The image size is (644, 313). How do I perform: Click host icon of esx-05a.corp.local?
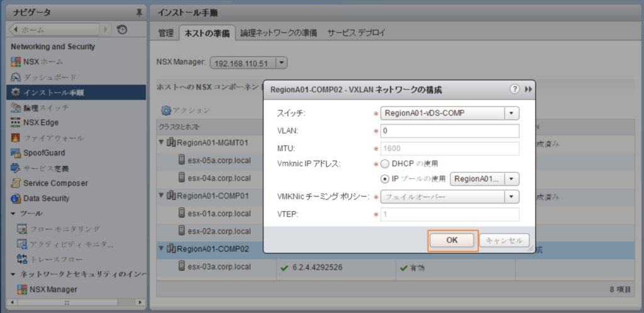point(182,159)
